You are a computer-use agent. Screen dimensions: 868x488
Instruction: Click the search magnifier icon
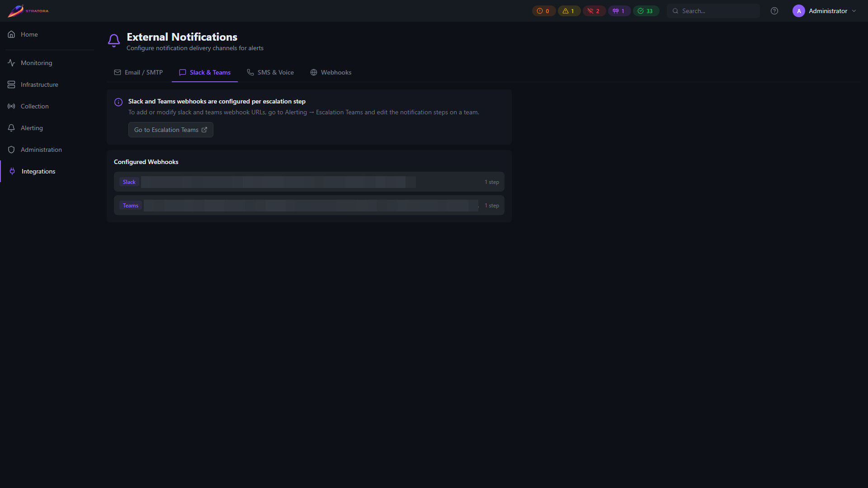675,11
